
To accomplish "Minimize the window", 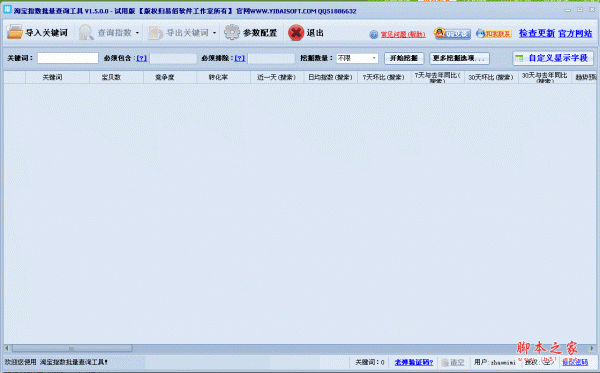I will 567,10.
